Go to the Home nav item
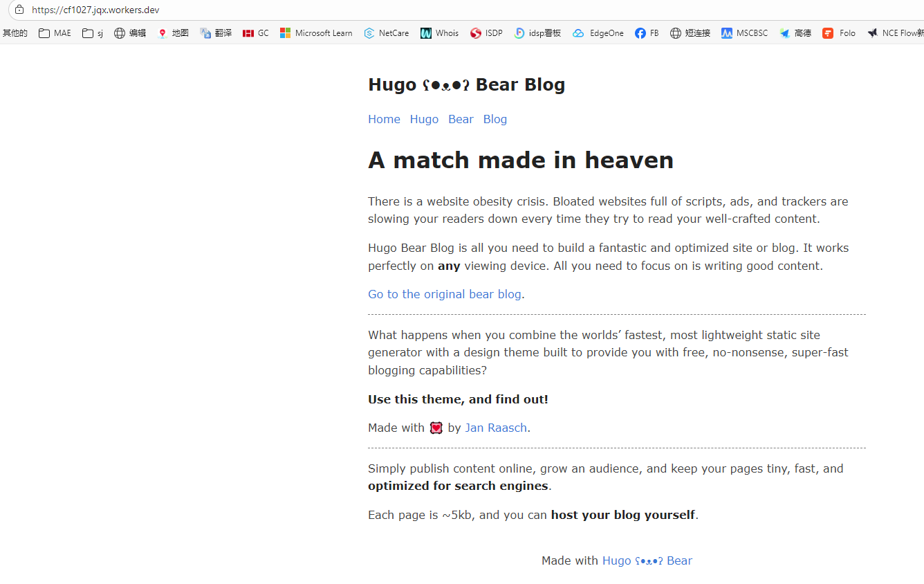 384,119
